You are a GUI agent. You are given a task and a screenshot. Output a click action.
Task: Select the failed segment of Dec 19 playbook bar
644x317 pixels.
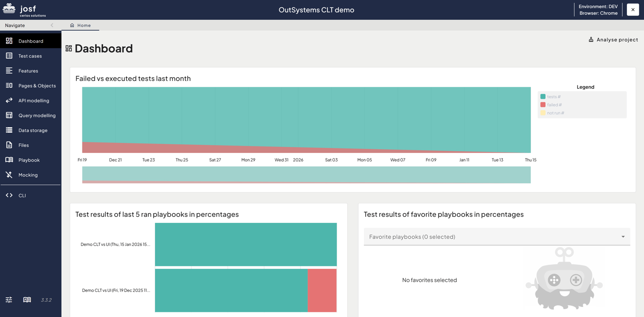(322, 290)
